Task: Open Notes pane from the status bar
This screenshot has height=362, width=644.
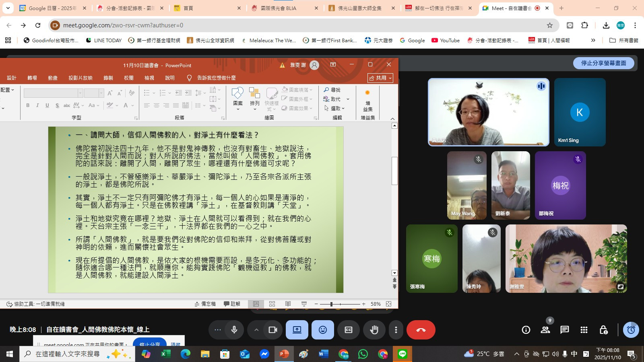Action: [x=205, y=304]
